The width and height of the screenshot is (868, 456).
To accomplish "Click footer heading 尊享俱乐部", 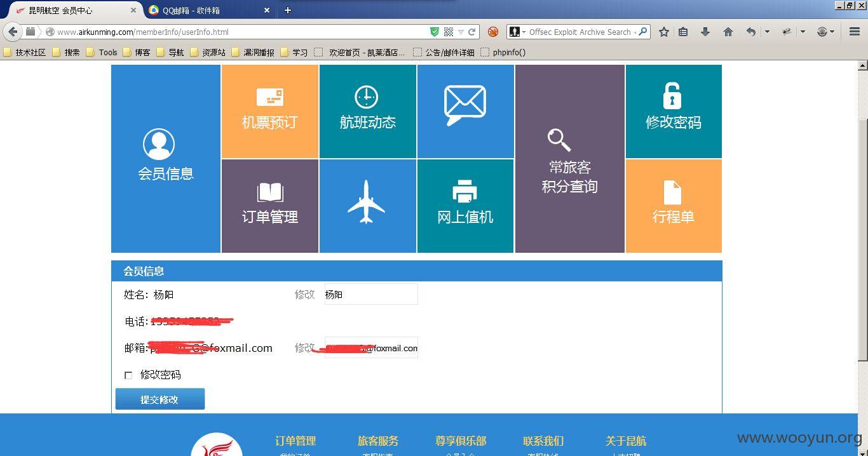I will click(461, 441).
